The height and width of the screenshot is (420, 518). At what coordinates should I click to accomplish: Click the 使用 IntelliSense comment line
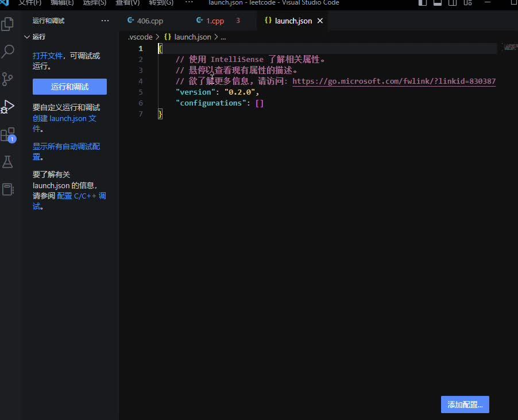tap(250, 60)
